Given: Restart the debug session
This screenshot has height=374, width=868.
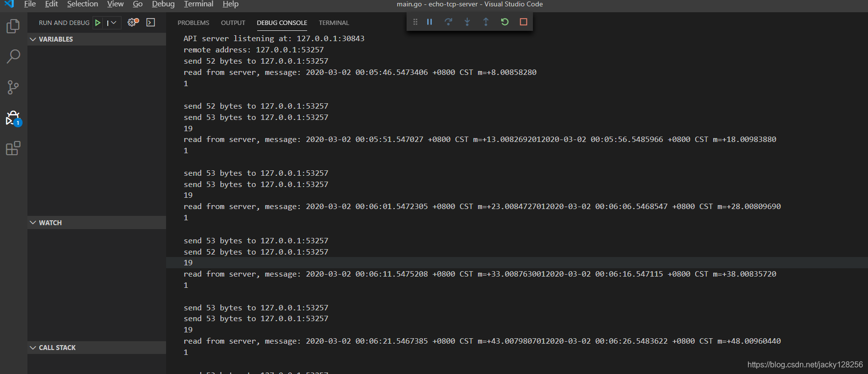Looking at the screenshot, I should pyautogui.click(x=505, y=22).
